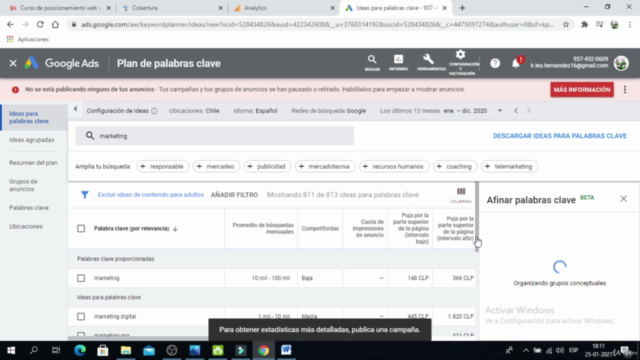
Task: Add 'recursos humanos' suggestion chip
Action: pyautogui.click(x=394, y=167)
